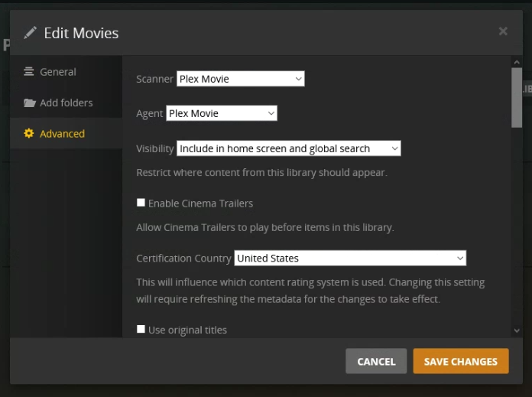Click text 'Restrict where content from this library'
This screenshot has height=397, width=532.
227,173
